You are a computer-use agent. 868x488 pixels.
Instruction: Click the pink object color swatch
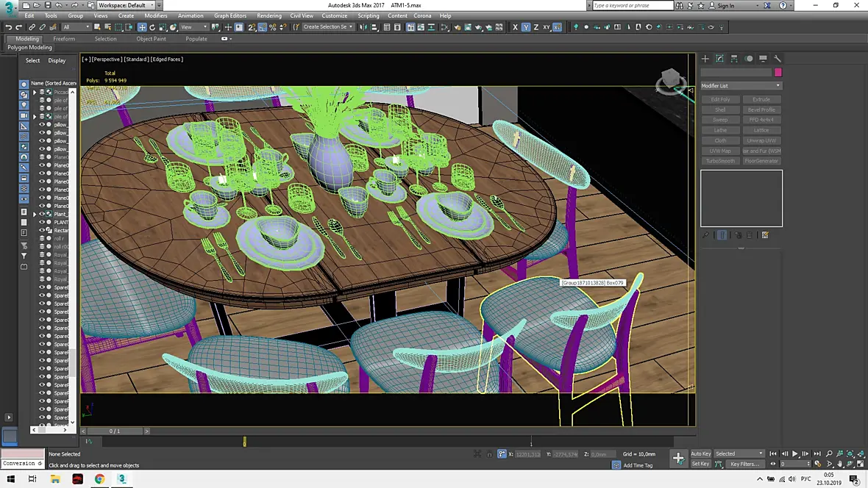(778, 73)
